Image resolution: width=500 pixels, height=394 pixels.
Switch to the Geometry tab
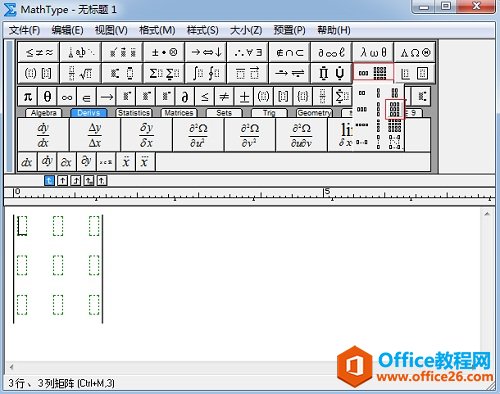coord(314,113)
